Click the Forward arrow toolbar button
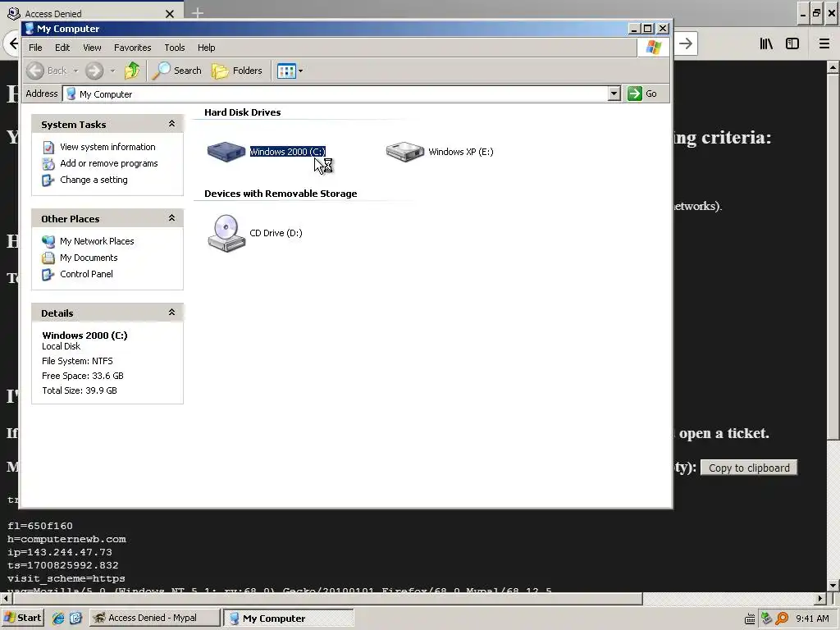This screenshot has height=630, width=840. (x=94, y=71)
